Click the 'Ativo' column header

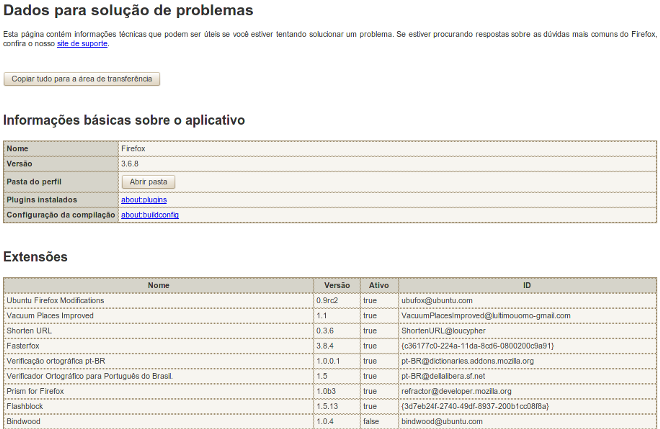(x=379, y=285)
